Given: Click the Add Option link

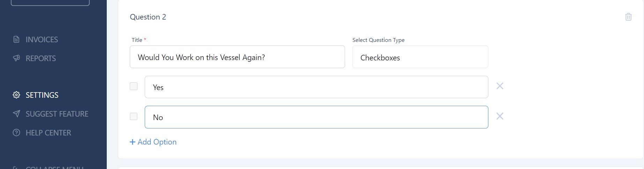Looking at the screenshot, I should (153, 142).
